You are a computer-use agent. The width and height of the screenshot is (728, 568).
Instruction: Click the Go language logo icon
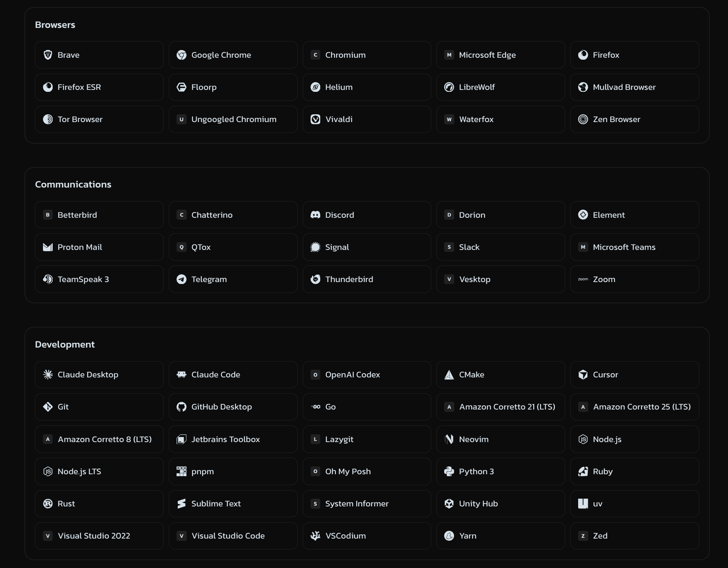tap(316, 407)
